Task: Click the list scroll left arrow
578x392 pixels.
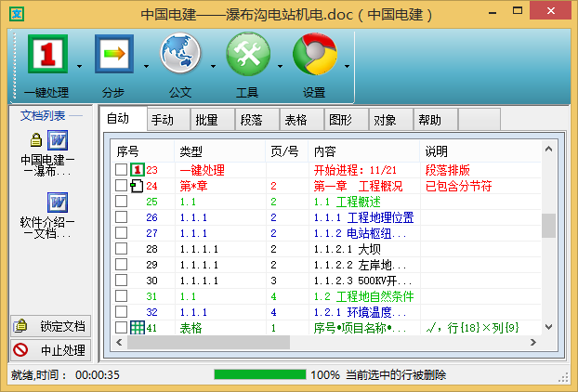Action: [119, 342]
